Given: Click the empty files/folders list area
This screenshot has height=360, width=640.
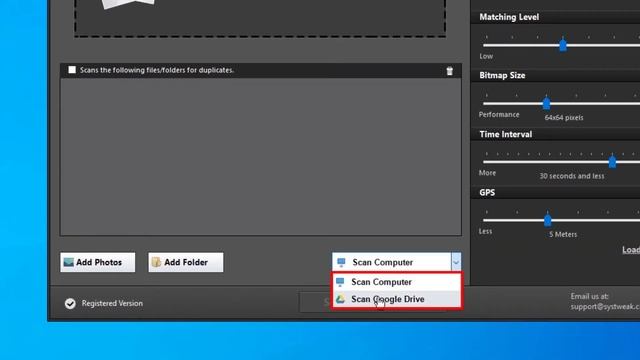Looking at the screenshot, I should click(x=261, y=157).
